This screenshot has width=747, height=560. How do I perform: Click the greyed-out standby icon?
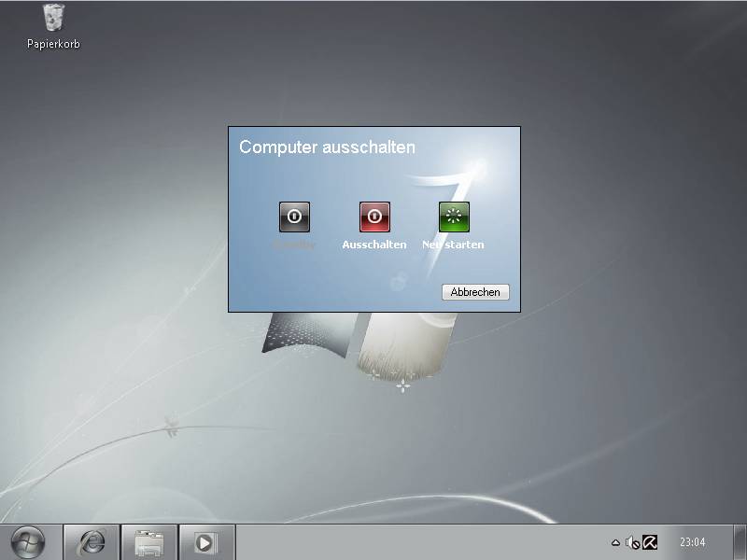tap(294, 217)
